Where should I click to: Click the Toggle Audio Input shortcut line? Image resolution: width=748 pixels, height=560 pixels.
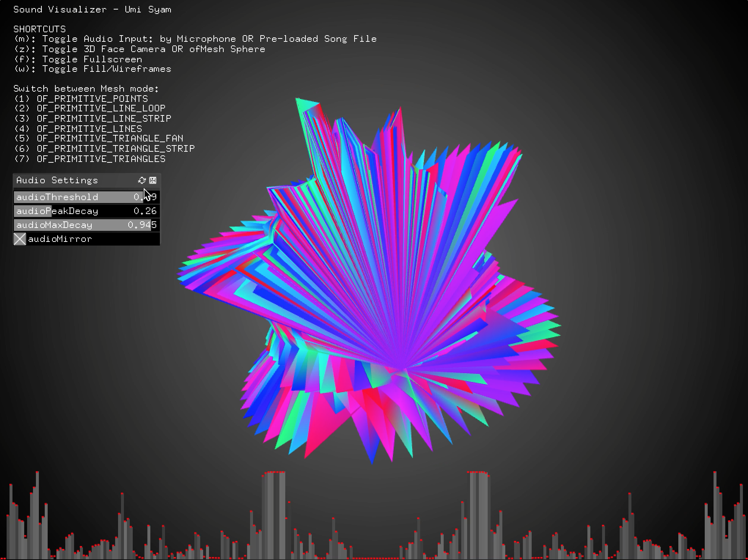pyautogui.click(x=195, y=39)
